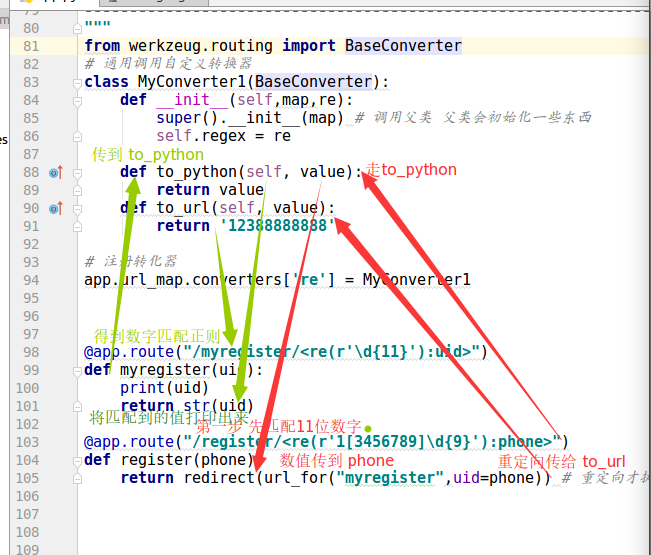Click line number 94 in gutter
Image resolution: width=651 pixels, height=555 pixels.
[x=31, y=280]
